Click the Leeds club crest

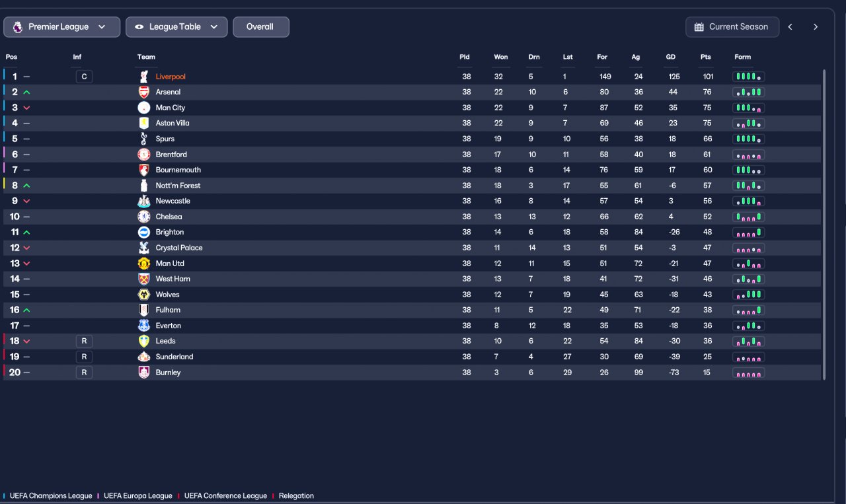tap(144, 341)
